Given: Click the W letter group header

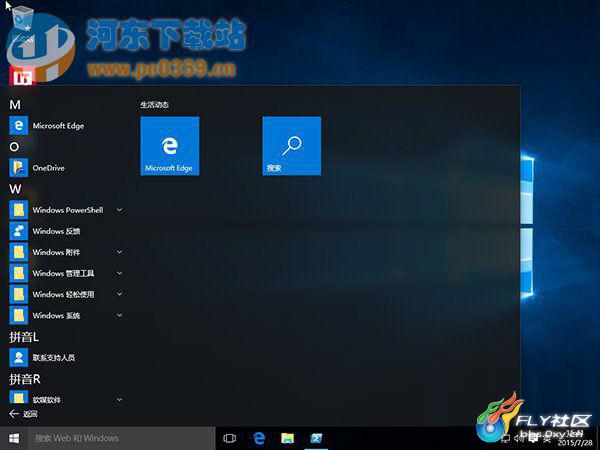Looking at the screenshot, I should point(16,189).
